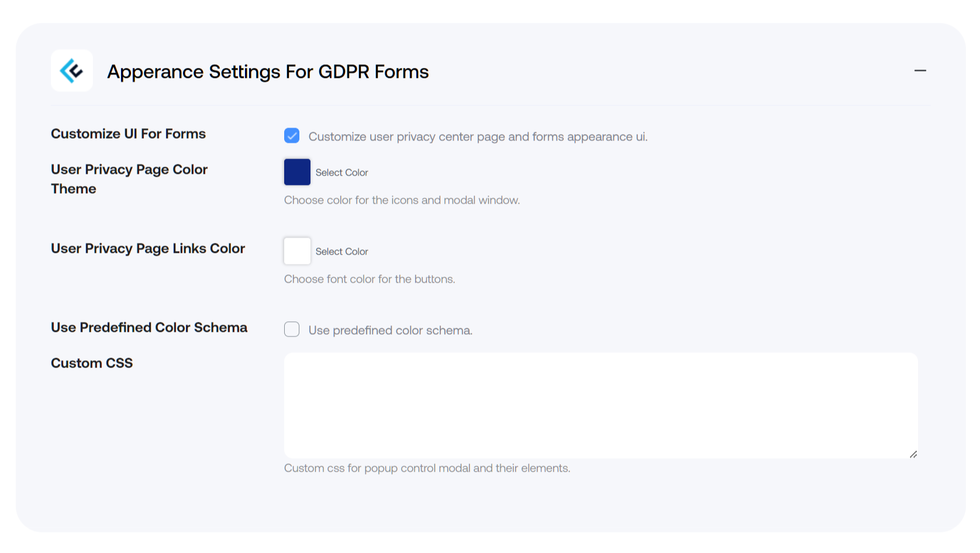The width and height of the screenshot is (980, 553).
Task: Click the User Privacy Page Color Theme label
Action: [x=129, y=179]
